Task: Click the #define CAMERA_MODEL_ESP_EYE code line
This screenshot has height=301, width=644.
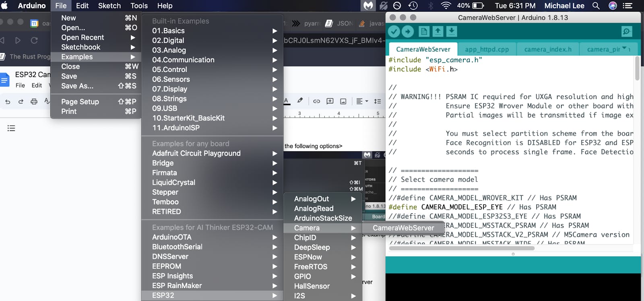Action: click(472, 207)
